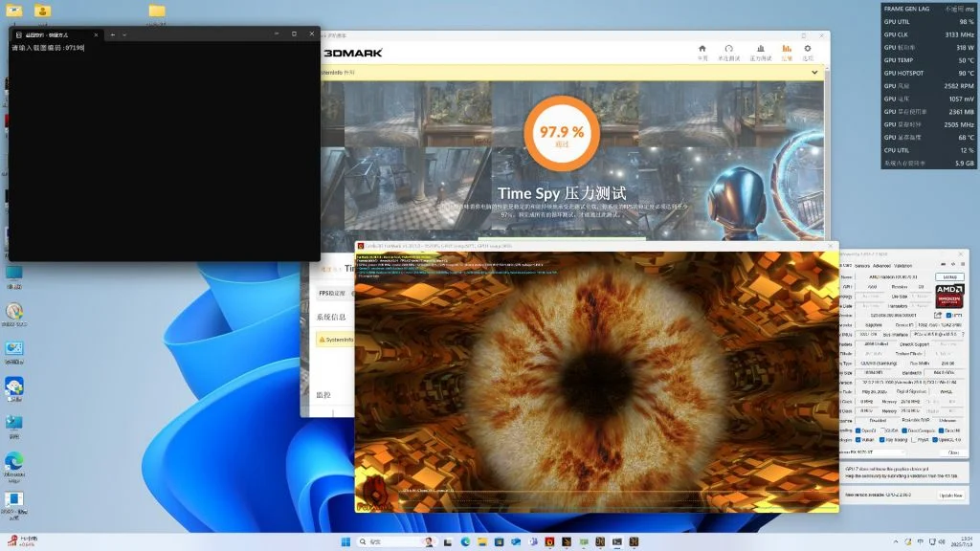
Task: Click the Close button in GPU-Z
Action: pos(952,452)
